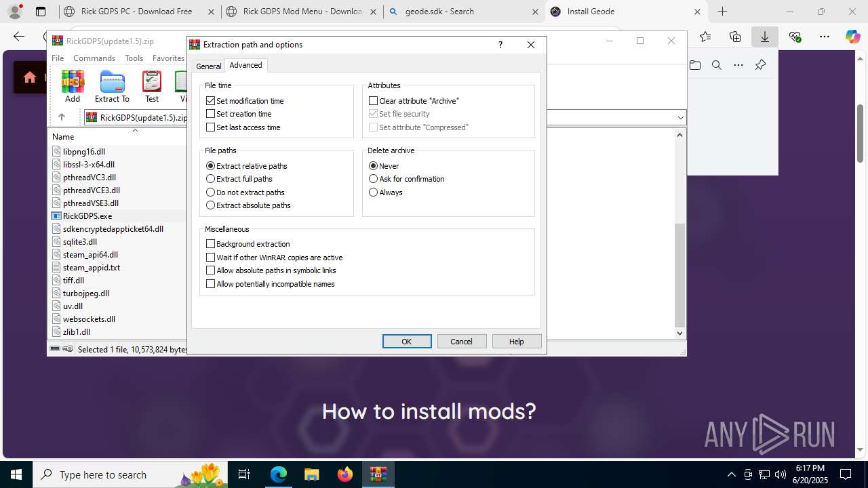Open the Tools menu
Viewport: 868px width, 488px height.
(134, 58)
